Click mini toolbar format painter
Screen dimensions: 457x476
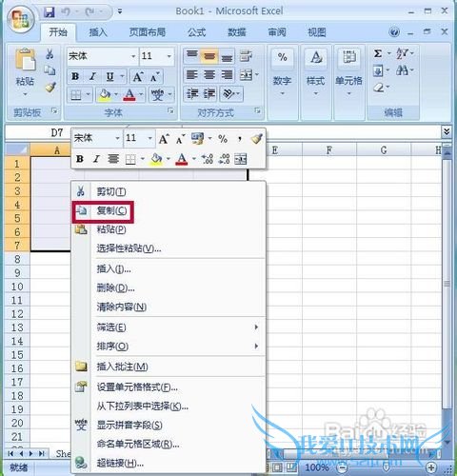[256, 139]
